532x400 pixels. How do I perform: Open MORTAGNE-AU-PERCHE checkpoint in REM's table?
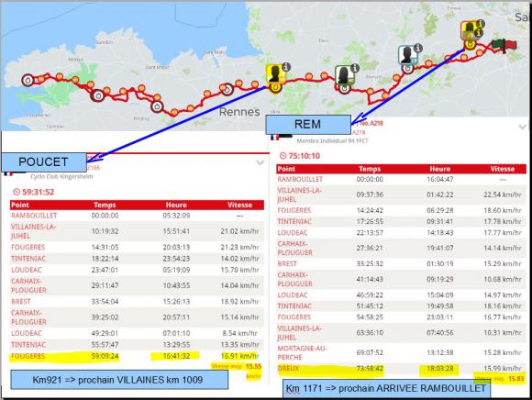401,353
